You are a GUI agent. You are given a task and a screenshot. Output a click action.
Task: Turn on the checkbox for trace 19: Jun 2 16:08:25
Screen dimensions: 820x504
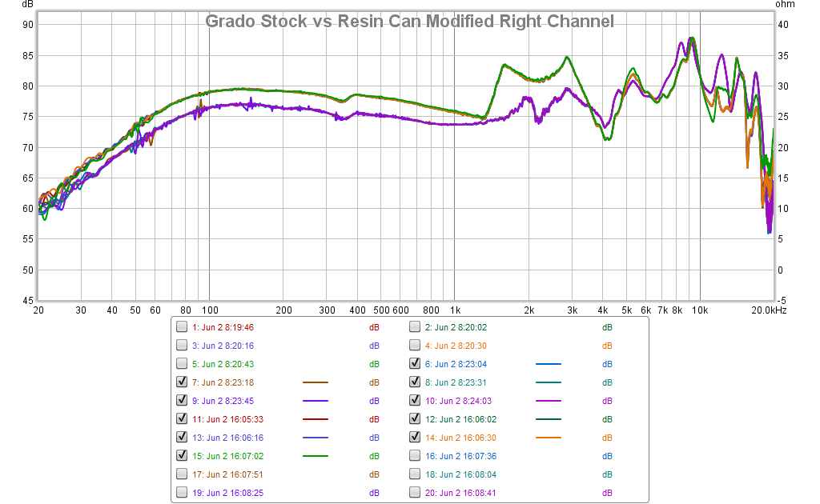tap(182, 492)
